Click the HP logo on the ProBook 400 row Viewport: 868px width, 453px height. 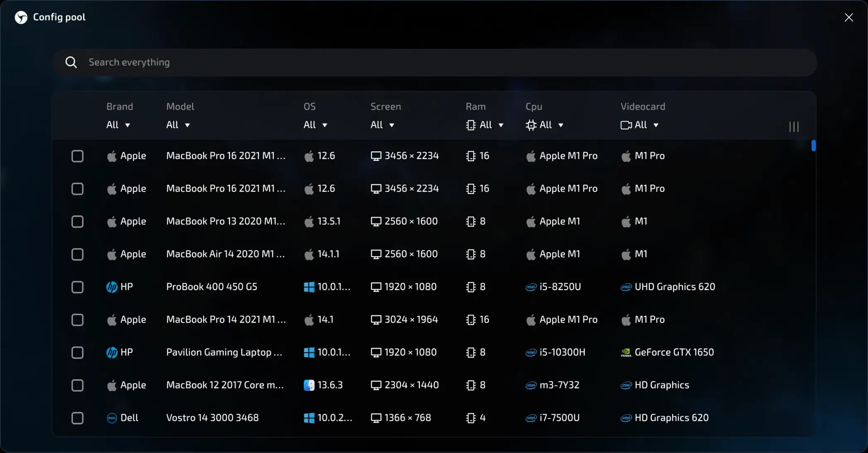click(x=112, y=286)
